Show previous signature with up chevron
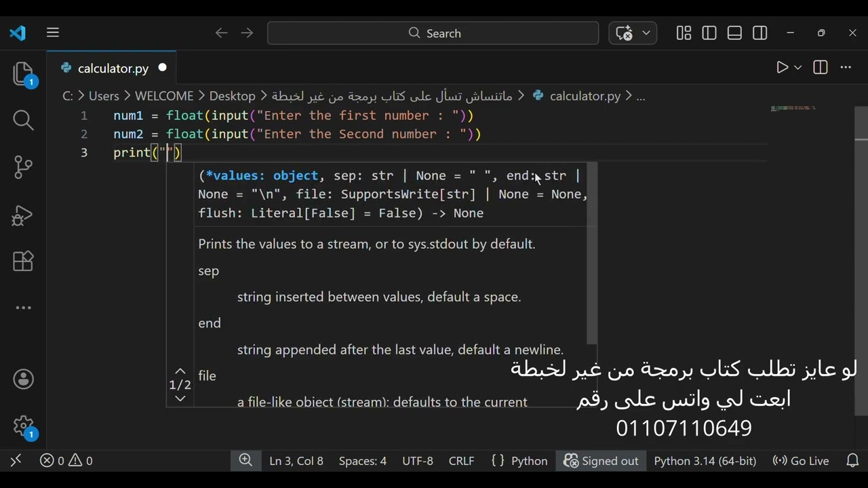Image resolution: width=868 pixels, height=488 pixels. (180, 371)
